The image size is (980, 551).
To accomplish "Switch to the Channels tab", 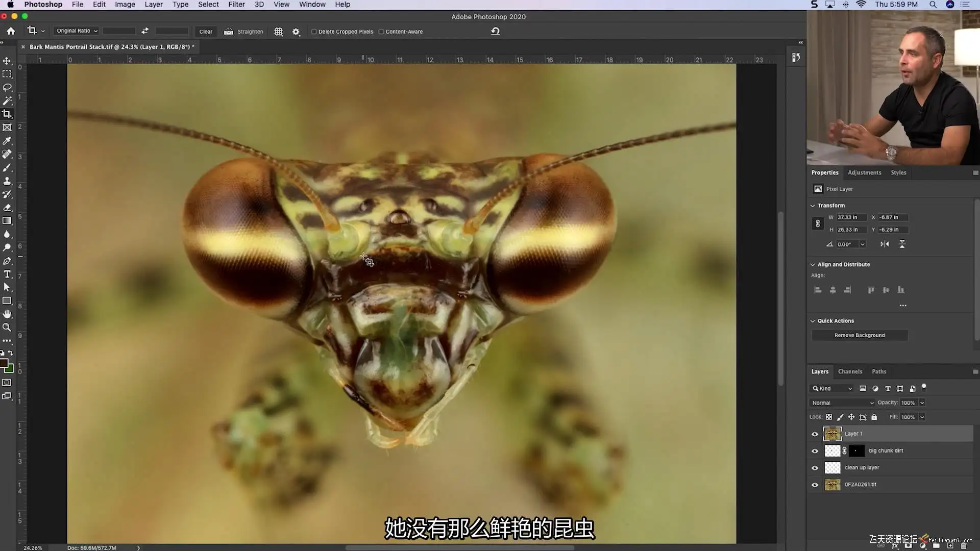I will coord(850,371).
